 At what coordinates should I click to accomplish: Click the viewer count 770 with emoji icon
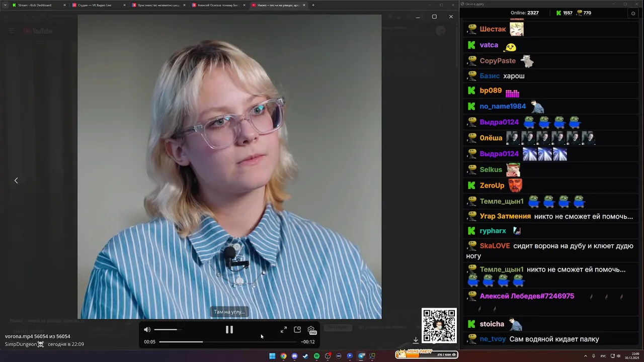click(584, 13)
